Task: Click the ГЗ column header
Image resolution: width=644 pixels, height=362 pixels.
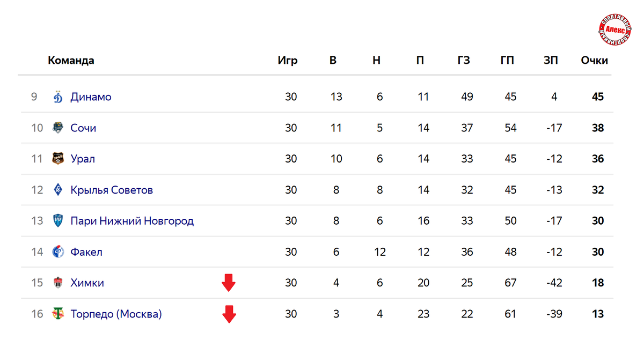Action: [464, 60]
